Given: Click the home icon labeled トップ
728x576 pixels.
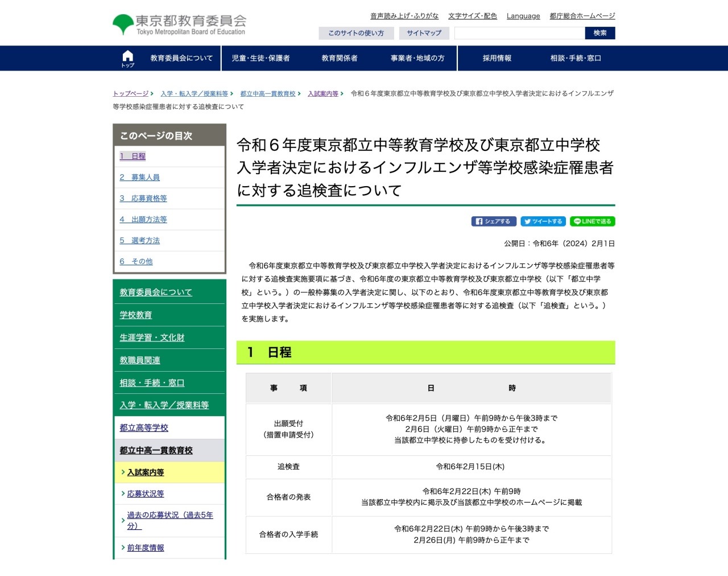Looking at the screenshot, I should point(127,59).
